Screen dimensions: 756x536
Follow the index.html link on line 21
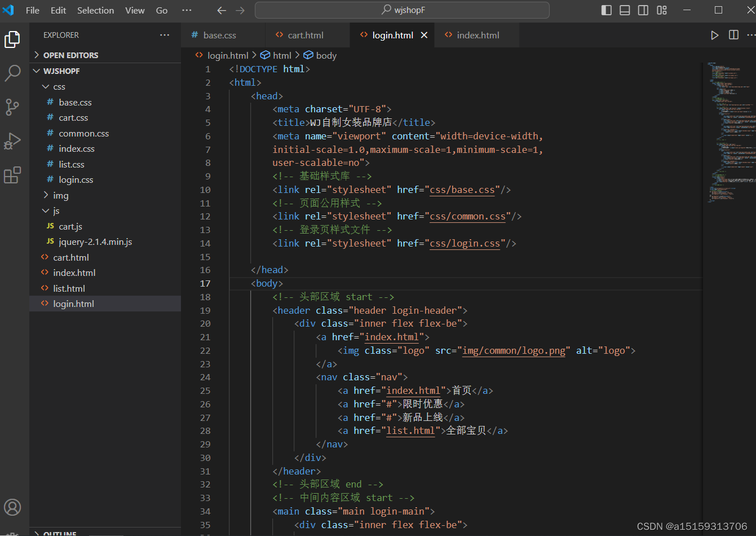pyautogui.click(x=392, y=337)
